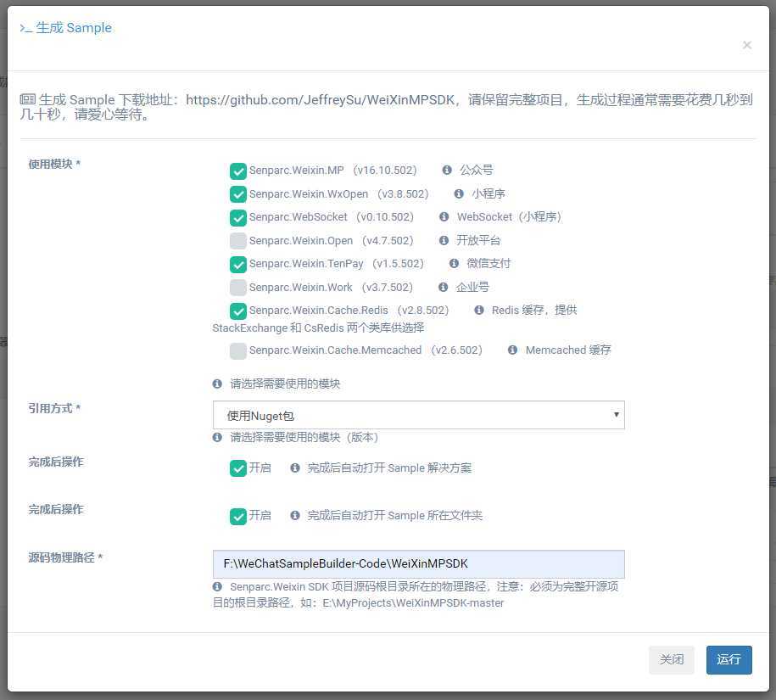Click the text 请选择需要使用的模块（版本）
776x700 pixels.
tap(304, 437)
